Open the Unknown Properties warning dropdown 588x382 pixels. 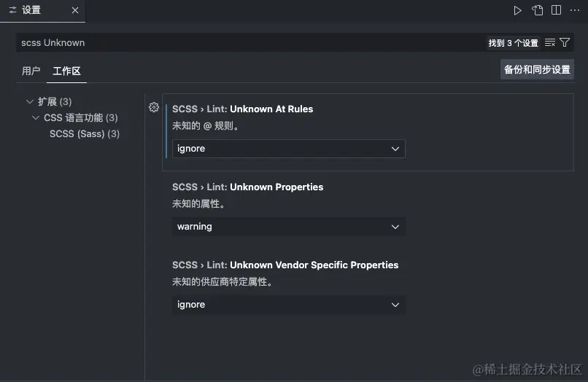point(288,227)
